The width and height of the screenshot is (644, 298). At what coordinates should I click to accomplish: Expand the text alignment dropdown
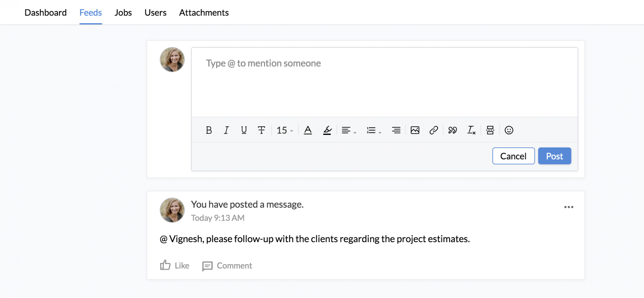click(349, 130)
